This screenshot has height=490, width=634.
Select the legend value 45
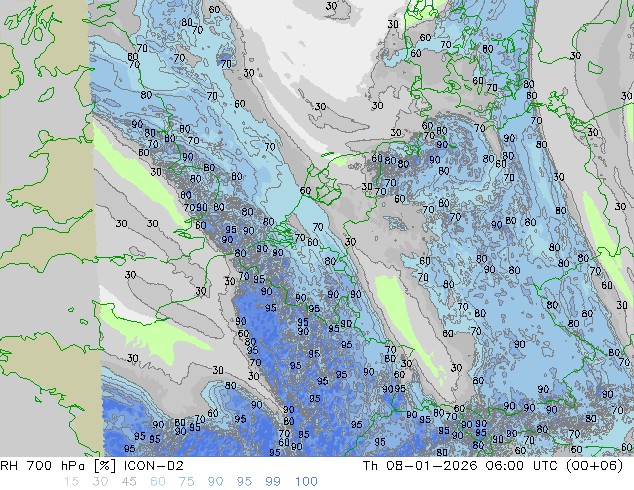(x=129, y=482)
